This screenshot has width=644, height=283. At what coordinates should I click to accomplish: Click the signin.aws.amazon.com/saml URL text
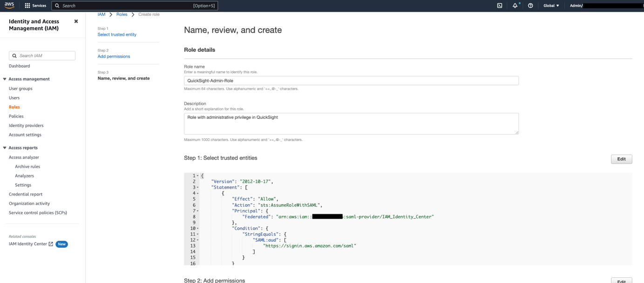(309, 246)
